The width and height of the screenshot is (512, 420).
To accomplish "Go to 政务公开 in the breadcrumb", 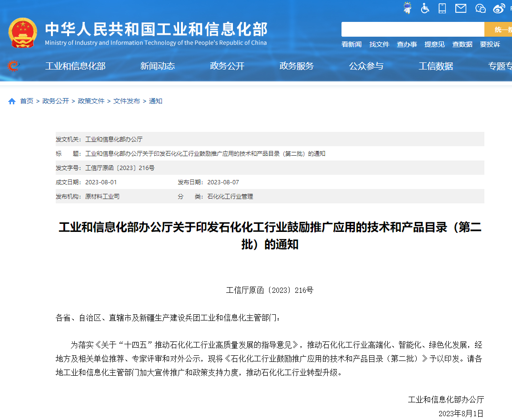I will (56, 101).
